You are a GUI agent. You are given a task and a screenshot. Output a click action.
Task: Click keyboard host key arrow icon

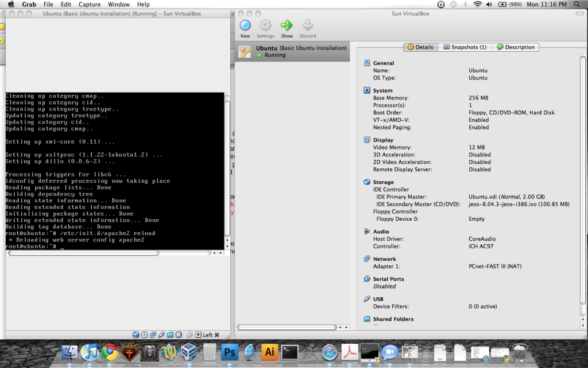pyautogui.click(x=198, y=335)
